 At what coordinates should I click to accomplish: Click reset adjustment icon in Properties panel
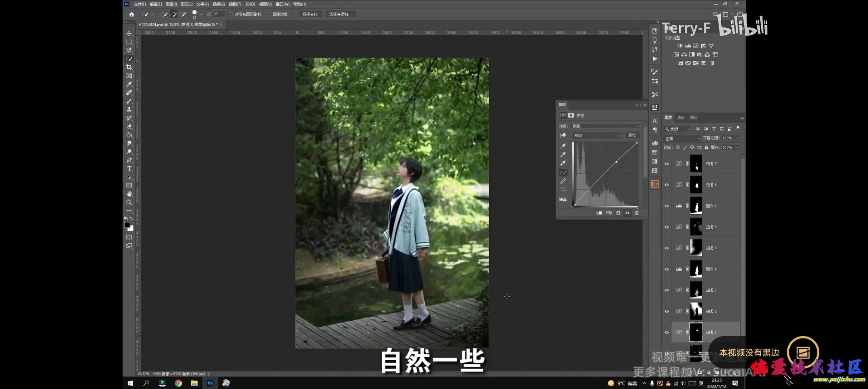pyautogui.click(x=618, y=213)
